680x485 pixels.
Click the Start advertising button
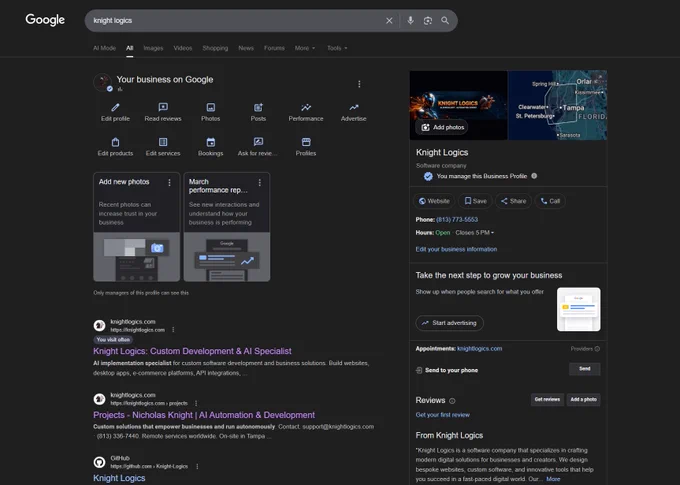449,323
